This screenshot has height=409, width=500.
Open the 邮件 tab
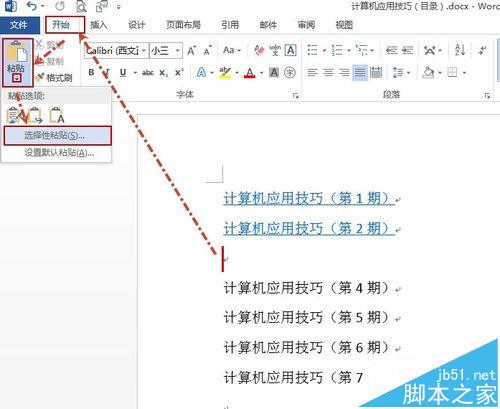click(268, 25)
